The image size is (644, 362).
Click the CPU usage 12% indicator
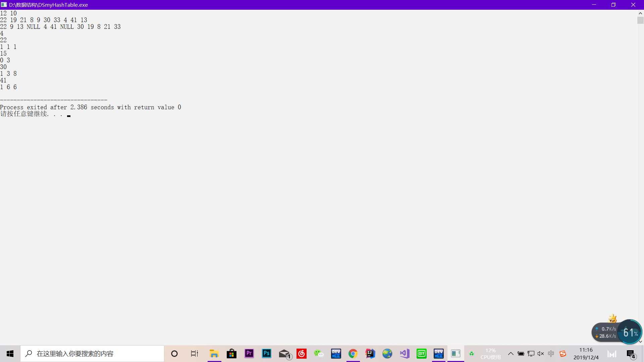pyautogui.click(x=490, y=354)
